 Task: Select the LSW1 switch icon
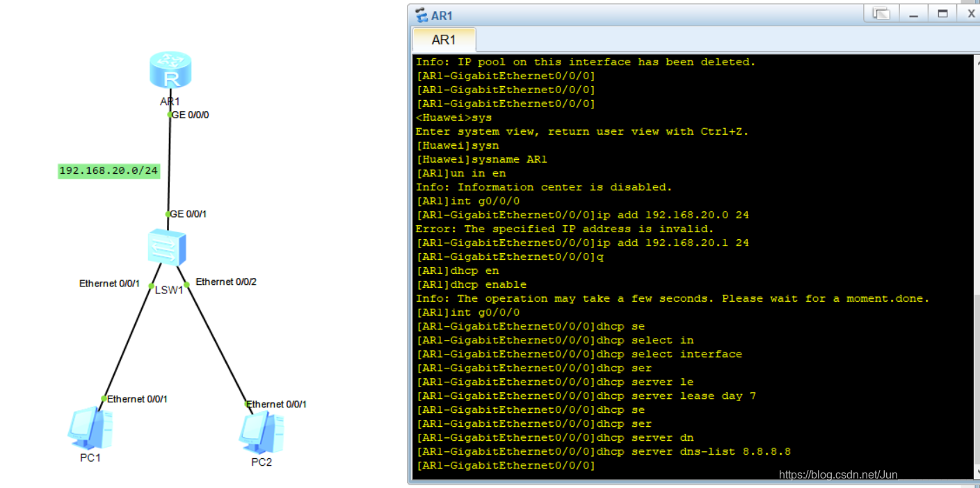167,247
